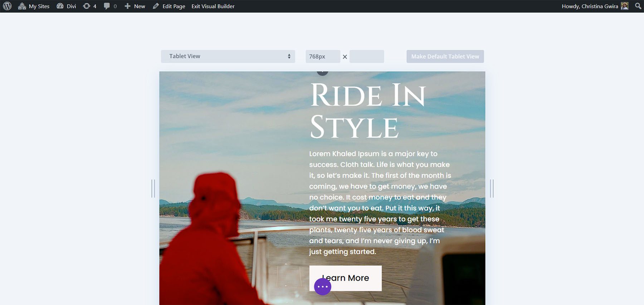
Task: Click the purple three-dots builder button
Action: coord(323,287)
